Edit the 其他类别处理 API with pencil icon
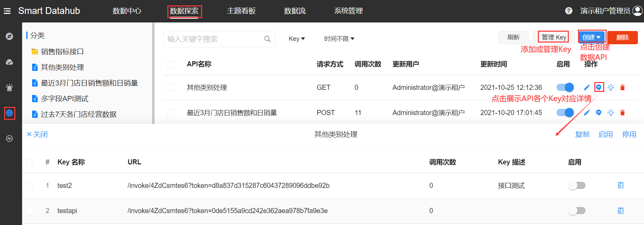 (587, 87)
